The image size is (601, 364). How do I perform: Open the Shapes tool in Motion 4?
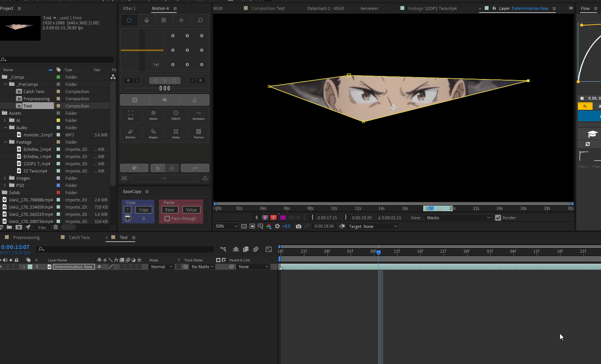[153, 134]
